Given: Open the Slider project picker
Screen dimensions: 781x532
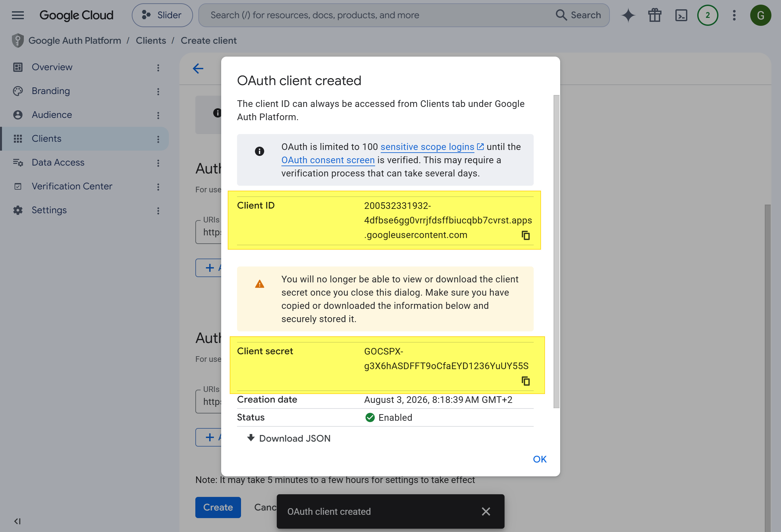Looking at the screenshot, I should pyautogui.click(x=162, y=15).
